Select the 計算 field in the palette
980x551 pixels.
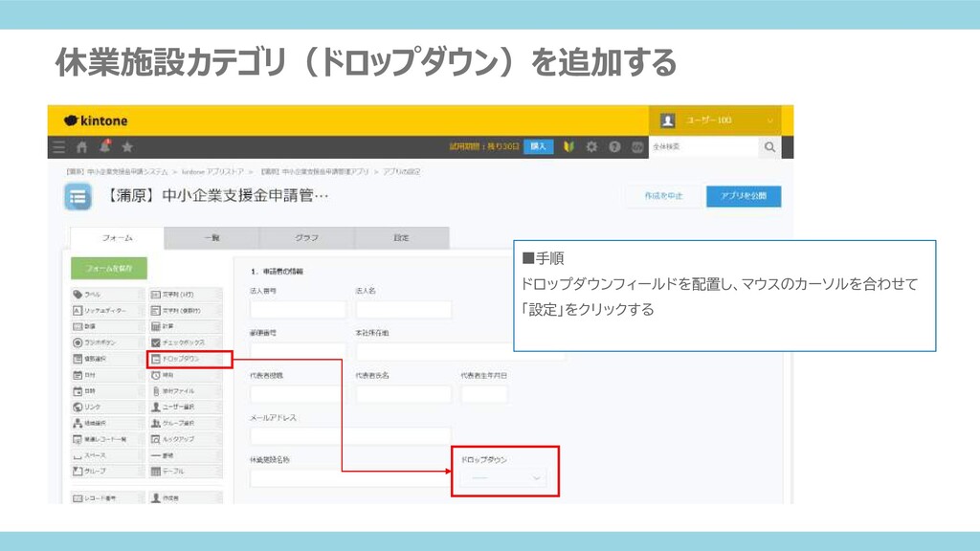pyautogui.click(x=185, y=327)
